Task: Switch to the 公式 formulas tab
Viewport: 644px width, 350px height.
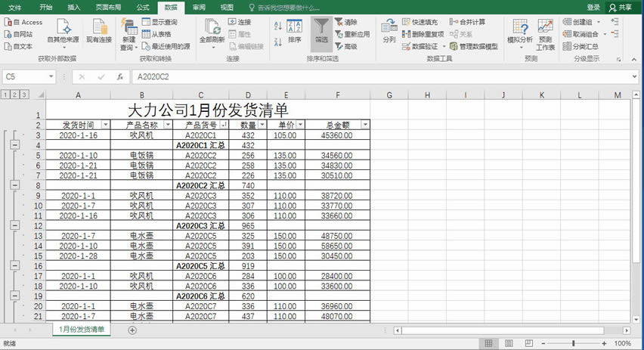Action: tap(143, 8)
